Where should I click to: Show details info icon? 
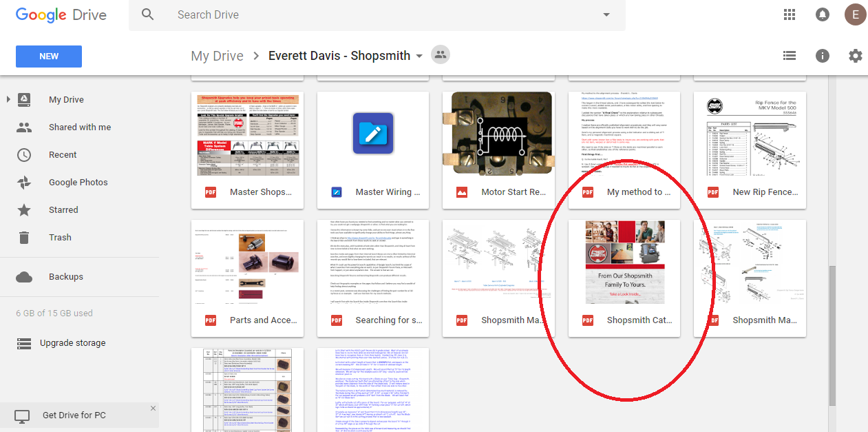coord(823,56)
